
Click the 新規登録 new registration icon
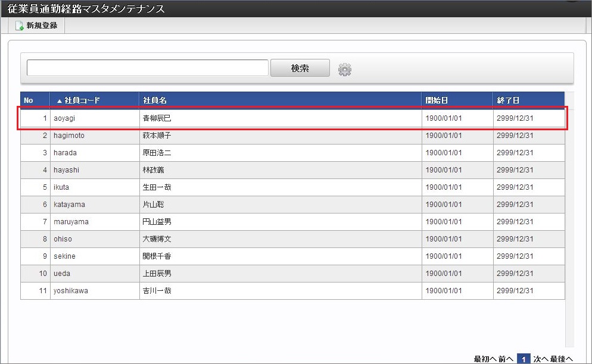point(20,26)
